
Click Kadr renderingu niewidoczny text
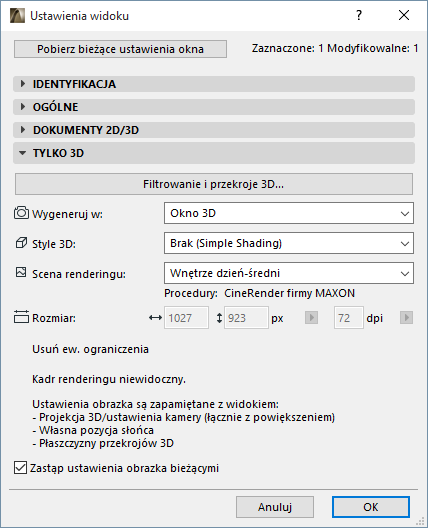[x=109, y=379]
